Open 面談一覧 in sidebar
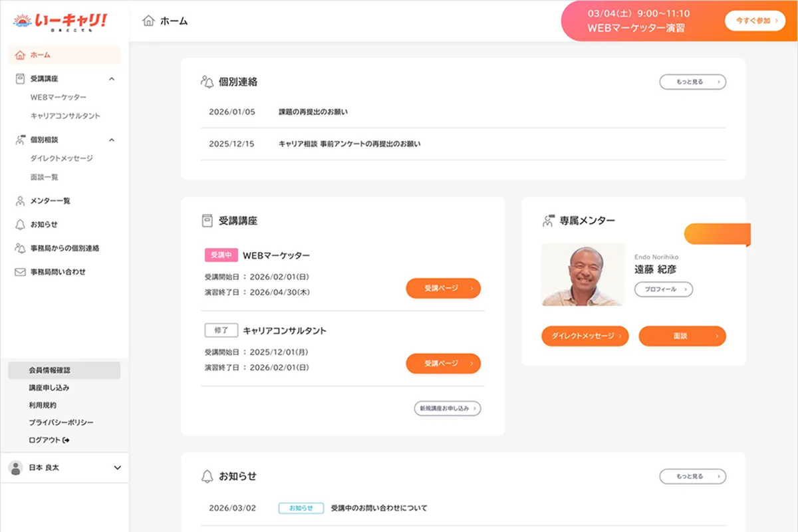 coord(45,177)
